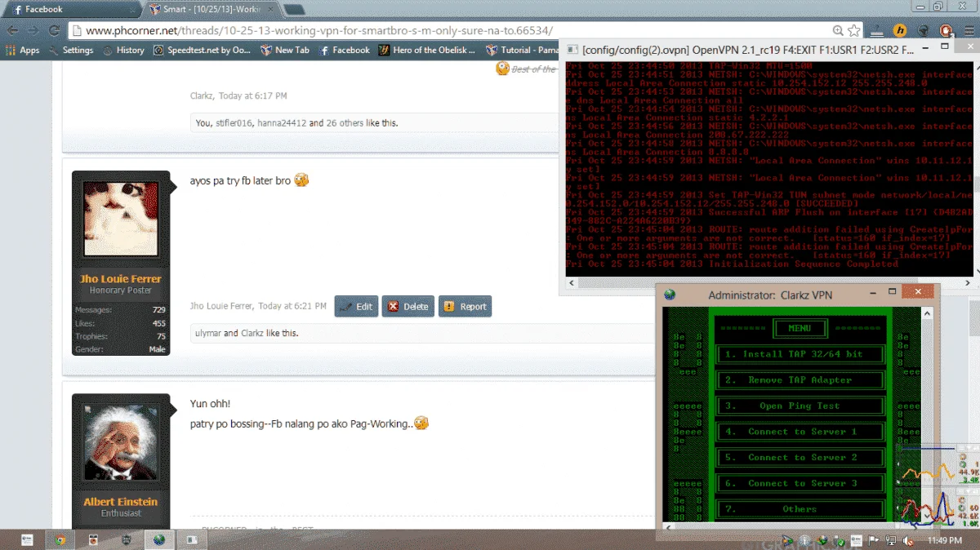
Task: Open the zoom magnifier icon in address bar
Action: 839,30
